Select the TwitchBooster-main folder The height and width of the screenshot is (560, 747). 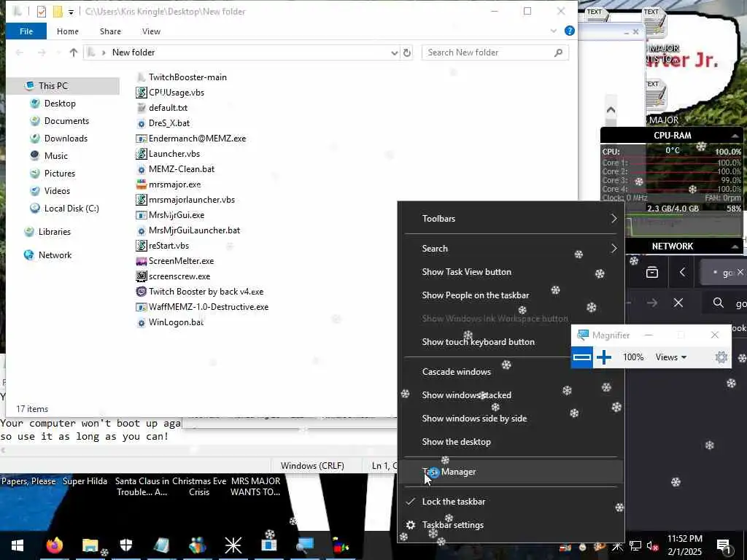coord(187,77)
